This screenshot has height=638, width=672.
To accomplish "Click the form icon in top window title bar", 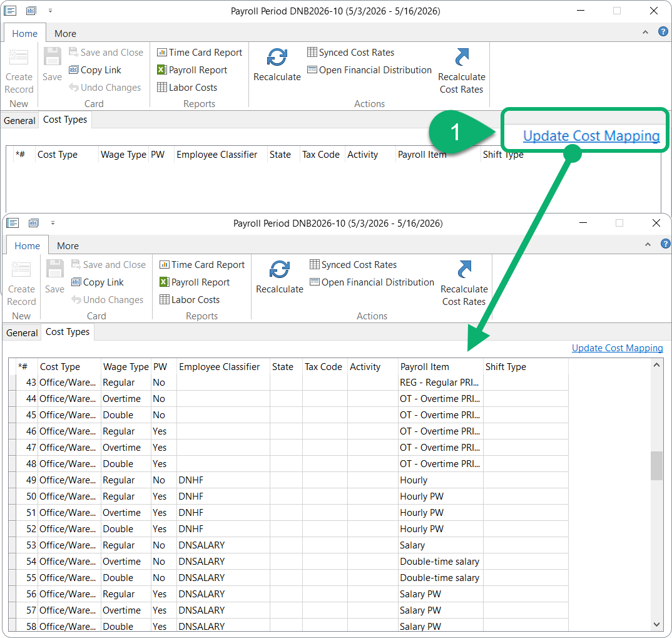I will coord(10,11).
